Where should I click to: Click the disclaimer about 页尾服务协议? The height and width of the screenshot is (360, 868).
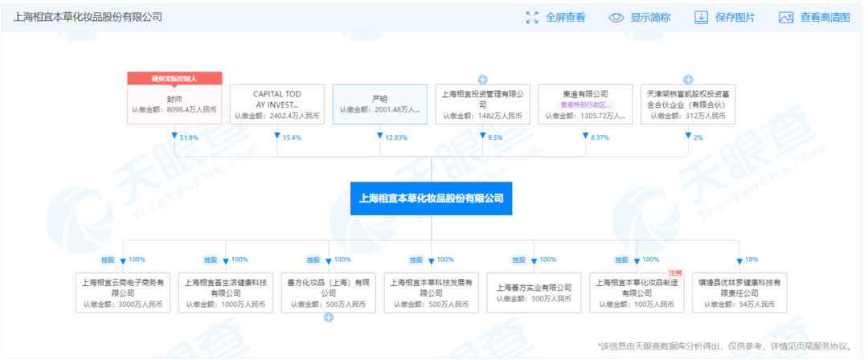[x=724, y=346]
